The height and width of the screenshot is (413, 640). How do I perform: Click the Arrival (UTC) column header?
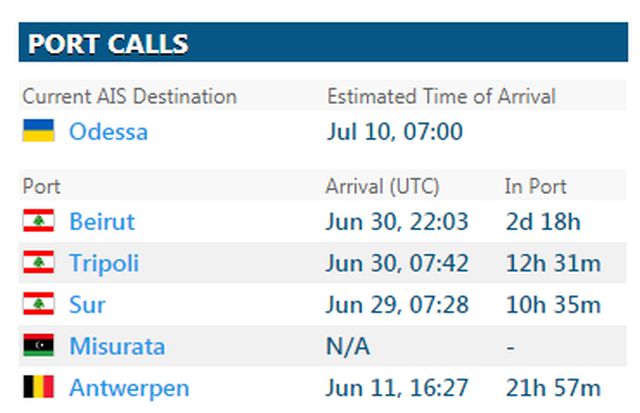pyautogui.click(x=382, y=186)
